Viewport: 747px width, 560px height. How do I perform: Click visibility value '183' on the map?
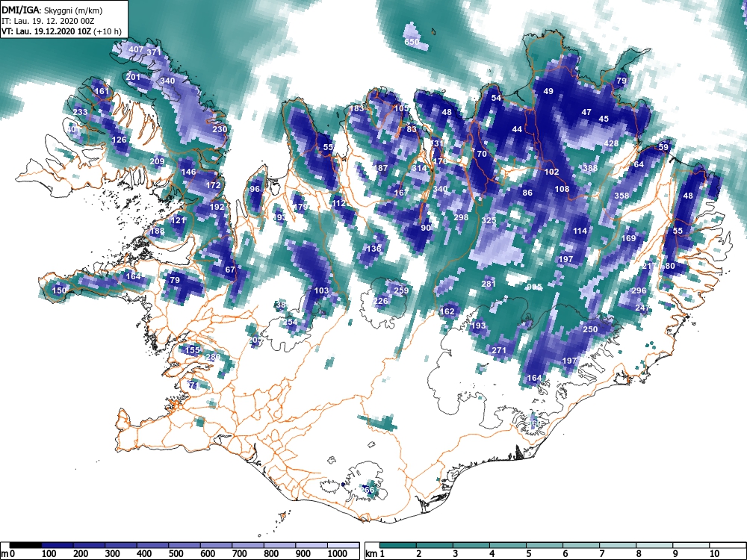pyautogui.click(x=356, y=108)
